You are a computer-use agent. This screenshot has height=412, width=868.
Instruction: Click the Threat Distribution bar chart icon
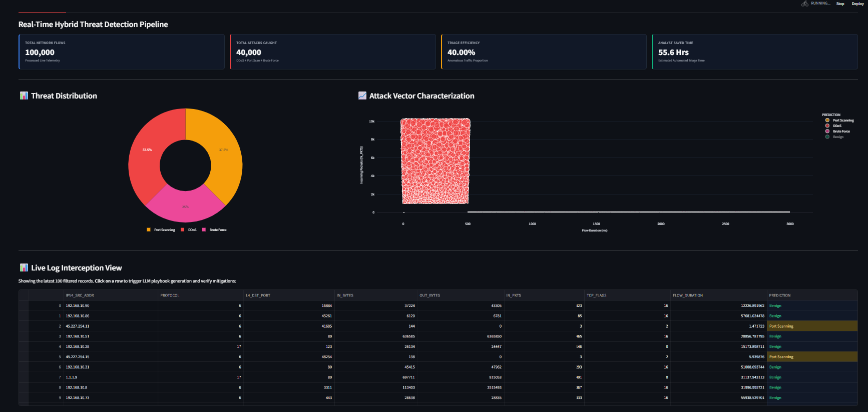point(24,95)
